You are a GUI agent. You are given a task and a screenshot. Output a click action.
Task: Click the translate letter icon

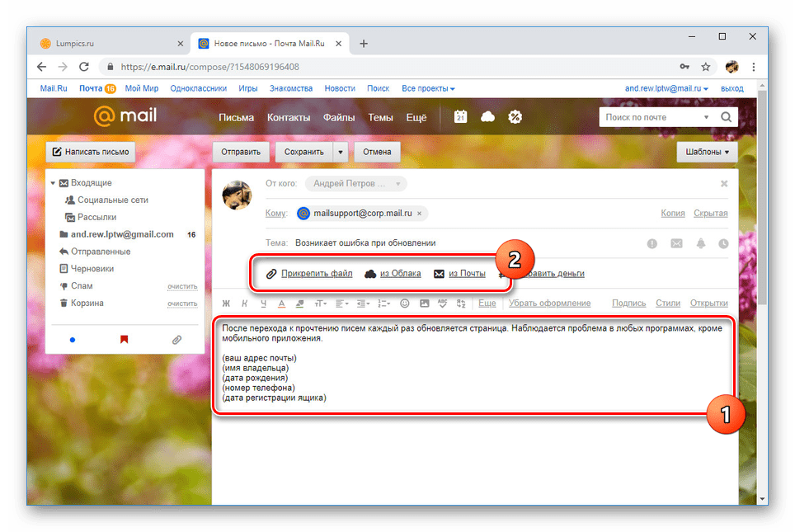coord(460,304)
